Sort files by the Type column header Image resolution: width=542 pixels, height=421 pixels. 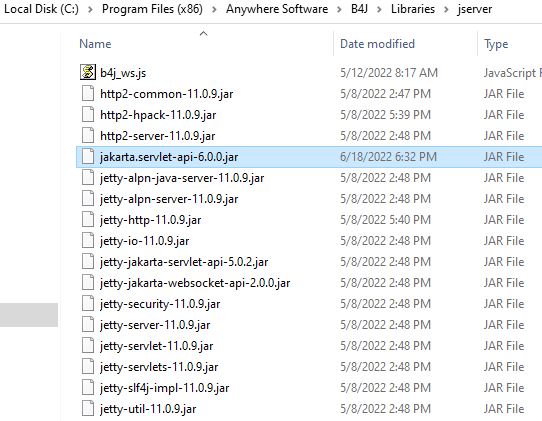[496, 44]
